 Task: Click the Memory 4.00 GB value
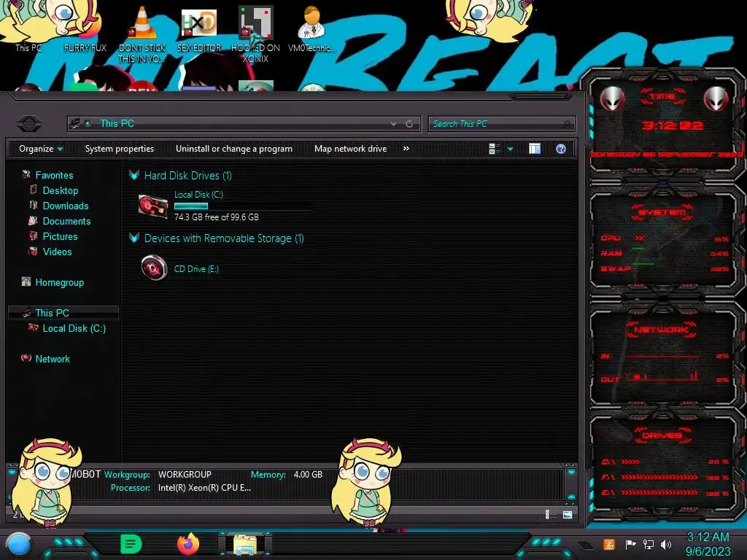[308, 475]
